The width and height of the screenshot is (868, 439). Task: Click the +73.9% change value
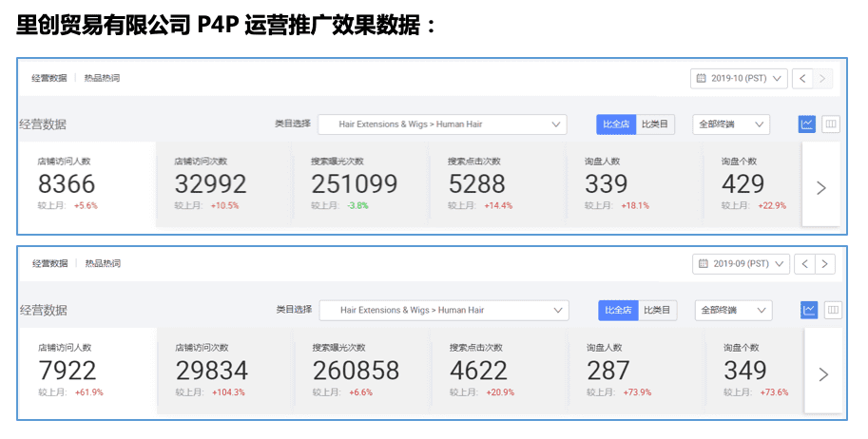(x=637, y=392)
